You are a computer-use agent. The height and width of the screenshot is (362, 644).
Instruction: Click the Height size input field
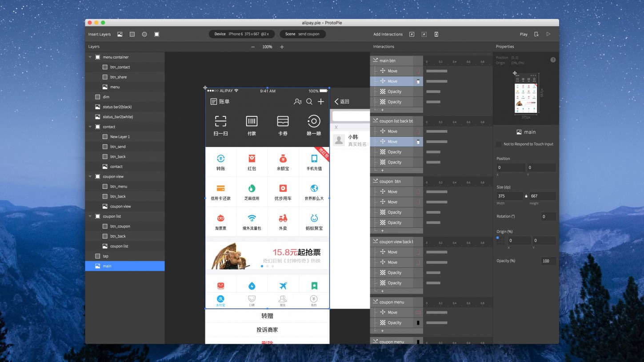542,196
